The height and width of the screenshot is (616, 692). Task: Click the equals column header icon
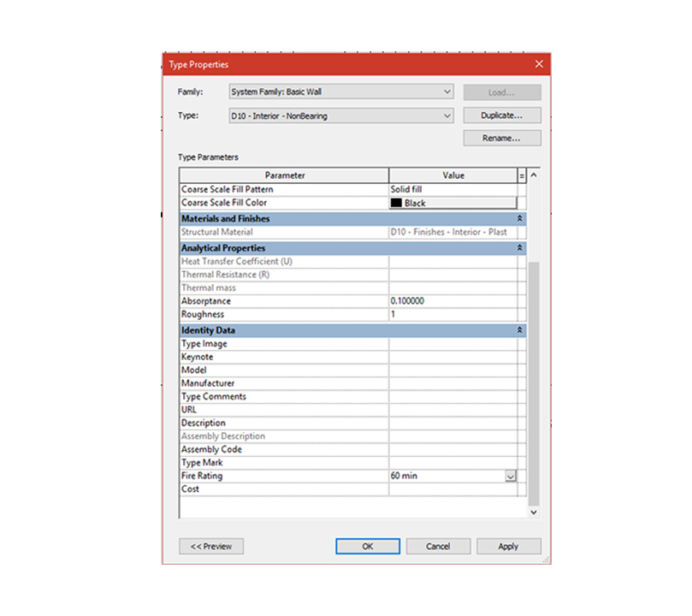(x=522, y=175)
